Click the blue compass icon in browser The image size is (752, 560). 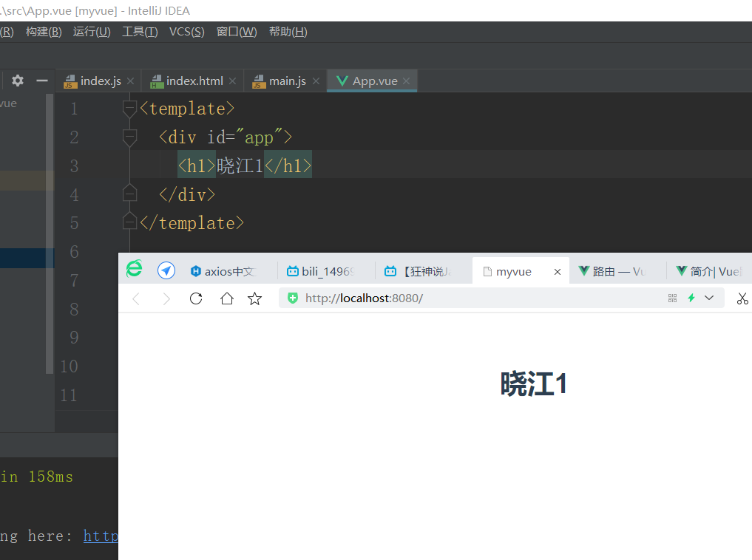(166, 271)
